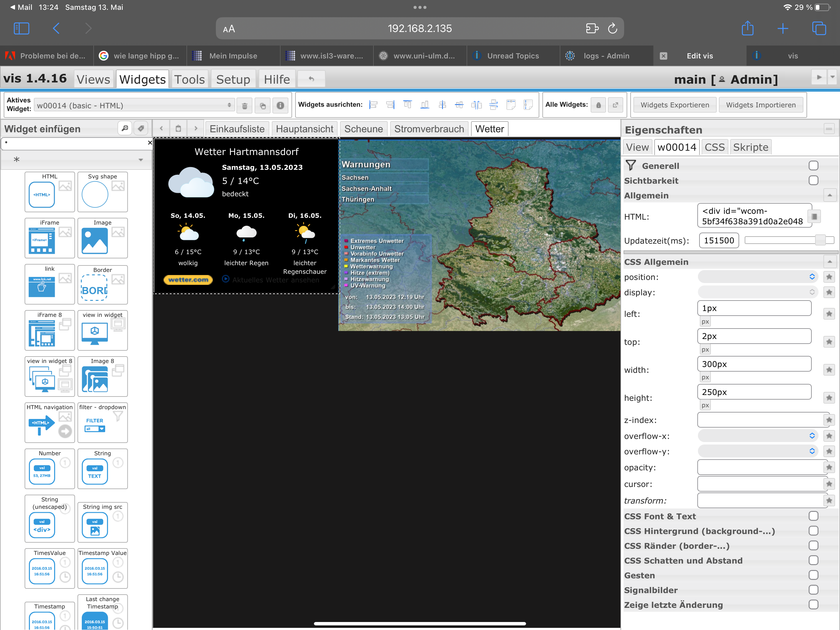Click the Updatezeit slider
The height and width of the screenshot is (630, 840).
point(789,240)
